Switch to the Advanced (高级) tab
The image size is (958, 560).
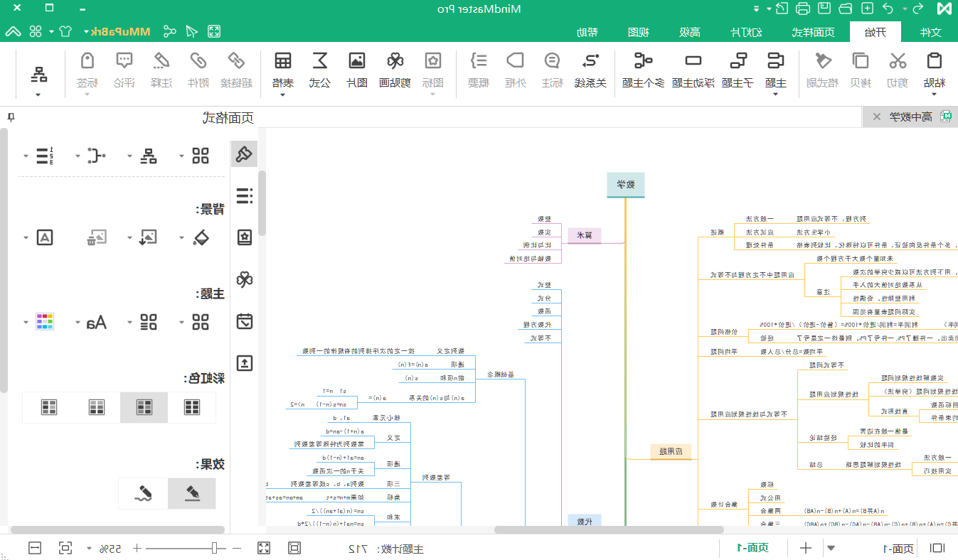pyautogui.click(x=689, y=32)
